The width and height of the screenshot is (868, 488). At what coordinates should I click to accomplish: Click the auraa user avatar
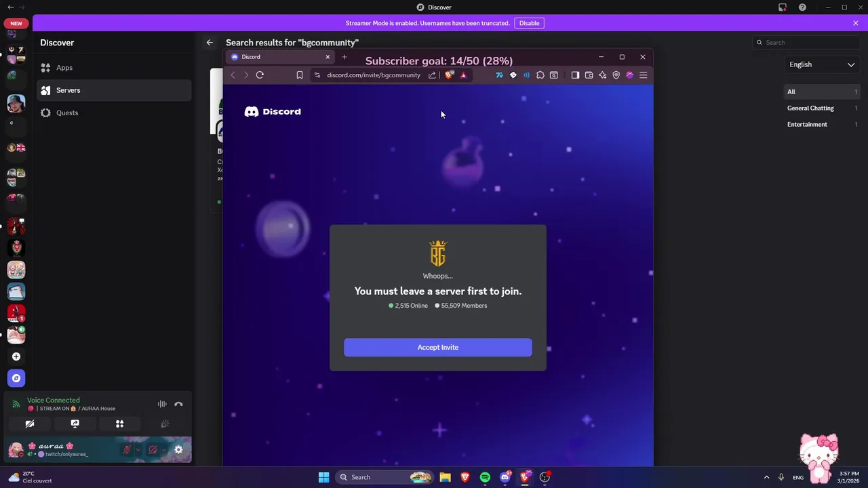[15, 449]
